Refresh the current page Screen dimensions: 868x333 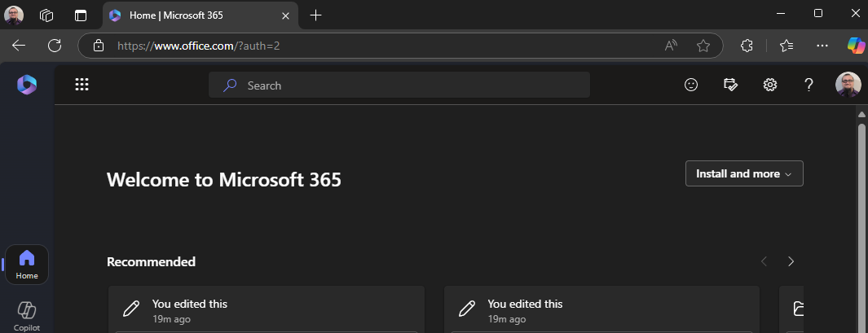55,46
